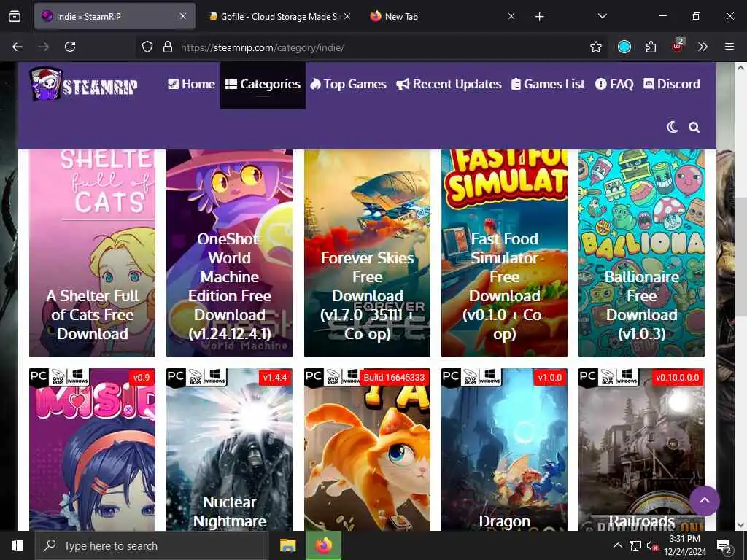The width and height of the screenshot is (747, 560).
Task: Open A Shelter Full of Cats Free Download
Action: click(93, 253)
